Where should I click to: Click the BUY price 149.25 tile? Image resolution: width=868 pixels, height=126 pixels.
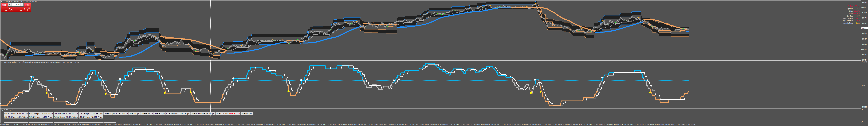pos(24,9)
